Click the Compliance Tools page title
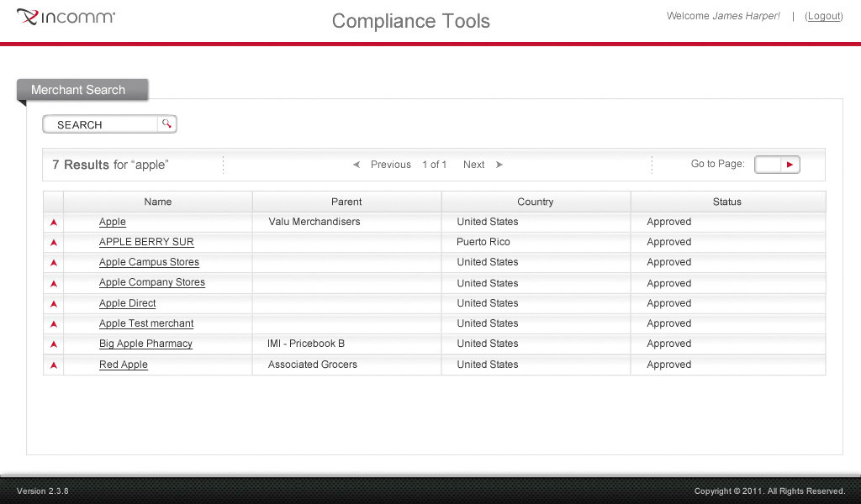Image resolution: width=861 pixels, height=504 pixels. coord(410,21)
